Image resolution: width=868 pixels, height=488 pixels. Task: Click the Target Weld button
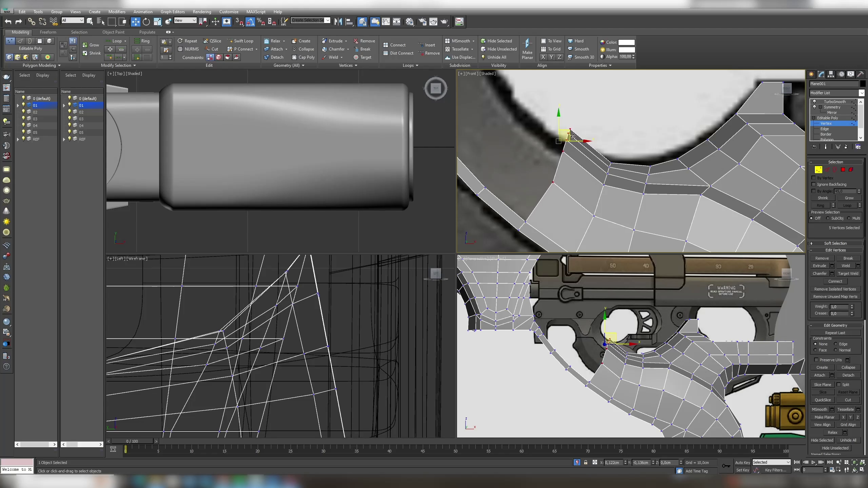click(848, 273)
